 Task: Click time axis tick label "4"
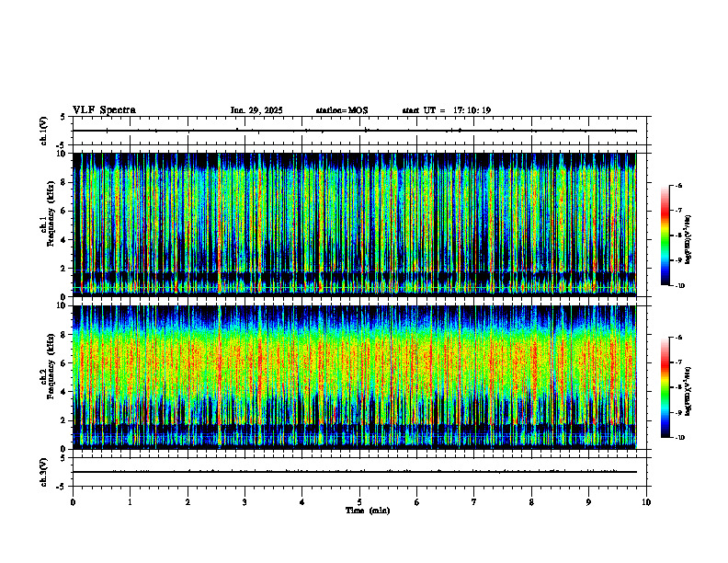coord(302,502)
